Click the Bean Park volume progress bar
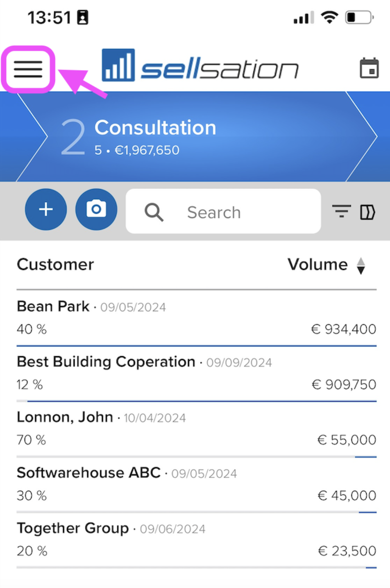The height and width of the screenshot is (588, 390). point(197,346)
